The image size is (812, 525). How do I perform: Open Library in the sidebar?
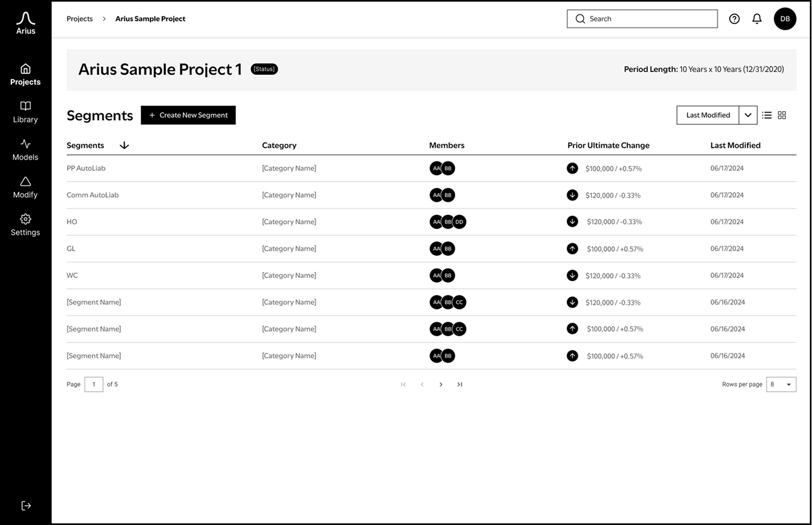click(x=25, y=112)
